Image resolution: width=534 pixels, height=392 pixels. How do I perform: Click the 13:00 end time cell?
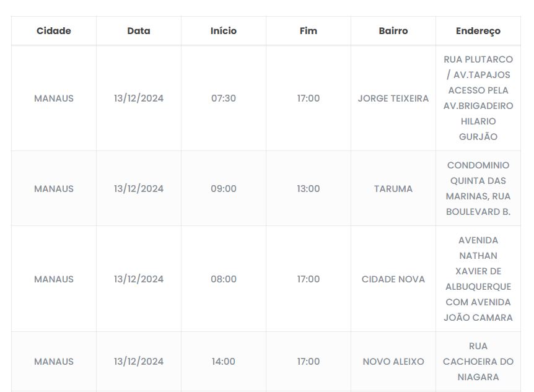click(x=309, y=189)
